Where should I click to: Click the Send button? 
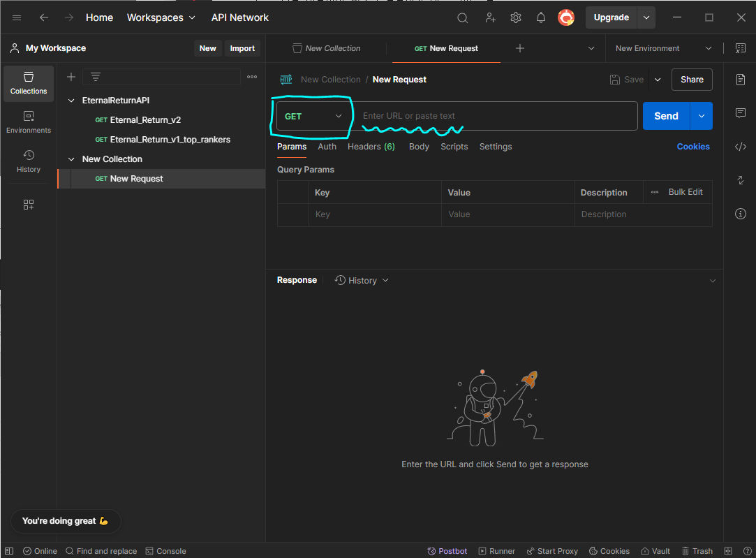(x=667, y=116)
